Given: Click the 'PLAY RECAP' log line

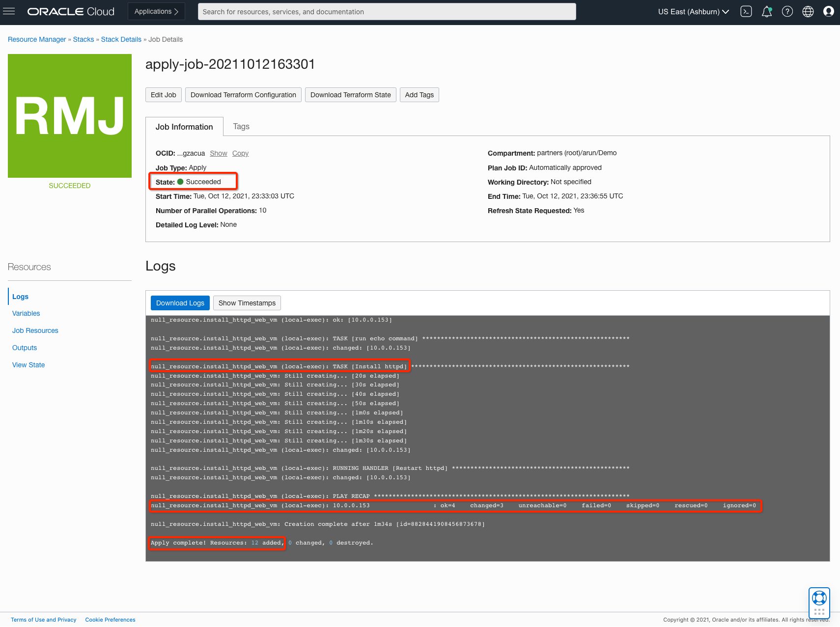Looking at the screenshot, I should pos(390,496).
